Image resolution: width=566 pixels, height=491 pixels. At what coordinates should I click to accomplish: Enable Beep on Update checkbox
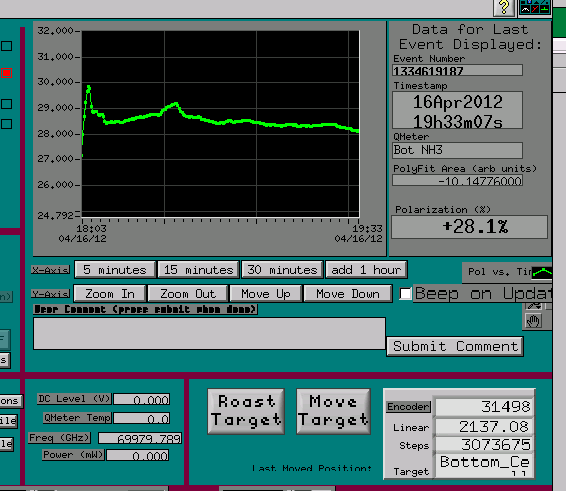pyautogui.click(x=405, y=294)
